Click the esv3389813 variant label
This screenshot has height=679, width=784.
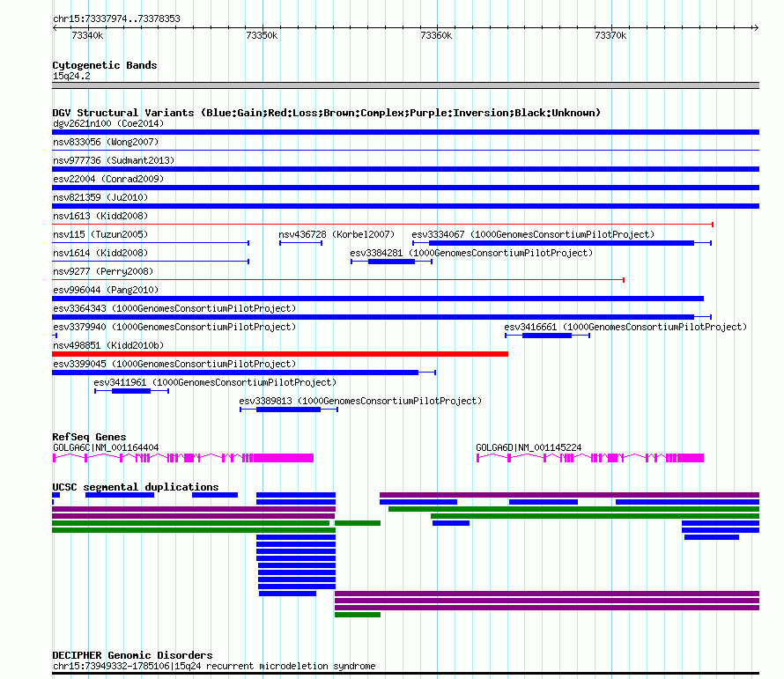point(360,401)
